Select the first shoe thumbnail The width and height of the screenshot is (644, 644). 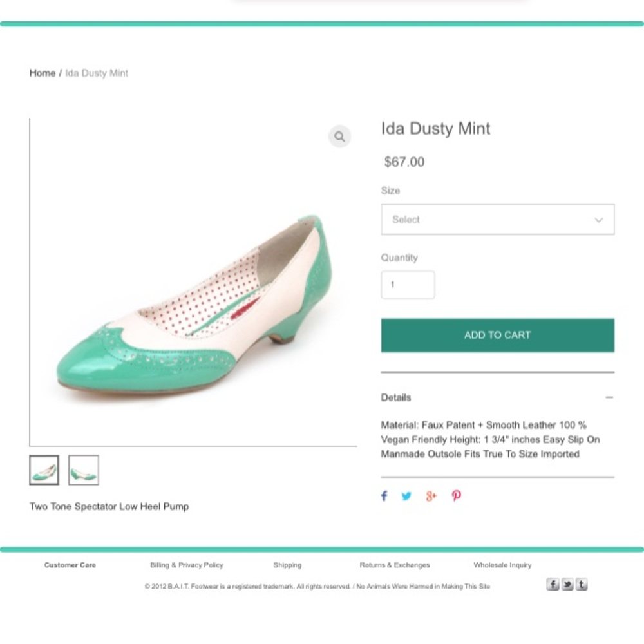click(x=44, y=471)
